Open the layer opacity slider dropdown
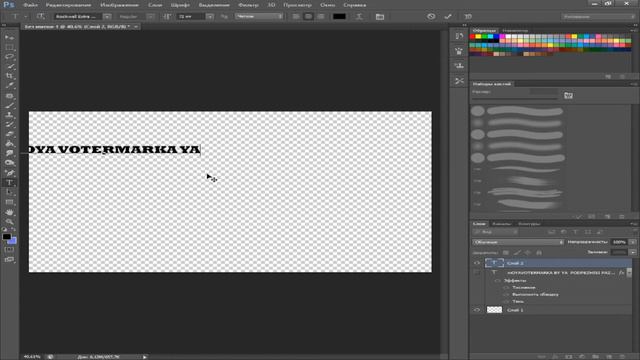This screenshot has height=360, width=640. pos(633,242)
